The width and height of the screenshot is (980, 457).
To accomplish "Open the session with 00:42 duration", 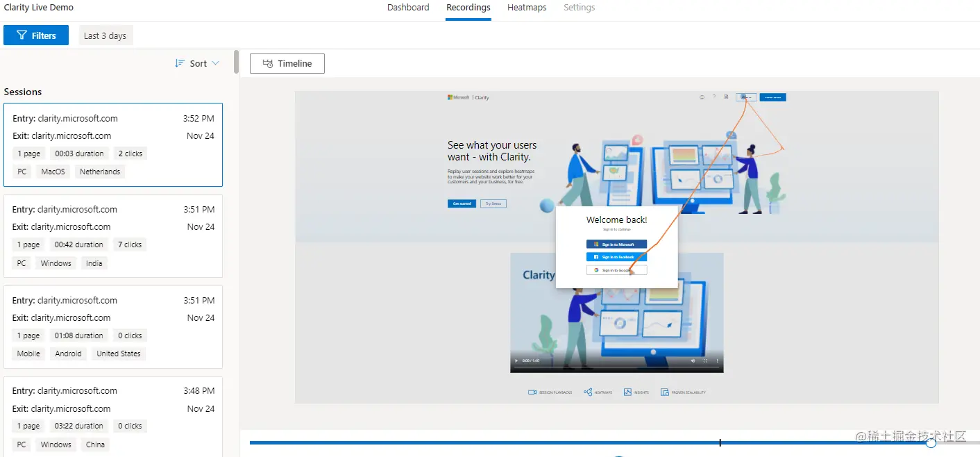I will (113, 236).
